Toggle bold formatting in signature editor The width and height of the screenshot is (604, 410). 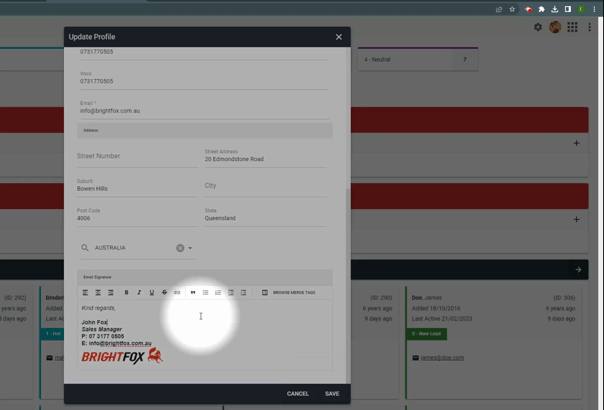pyautogui.click(x=126, y=292)
